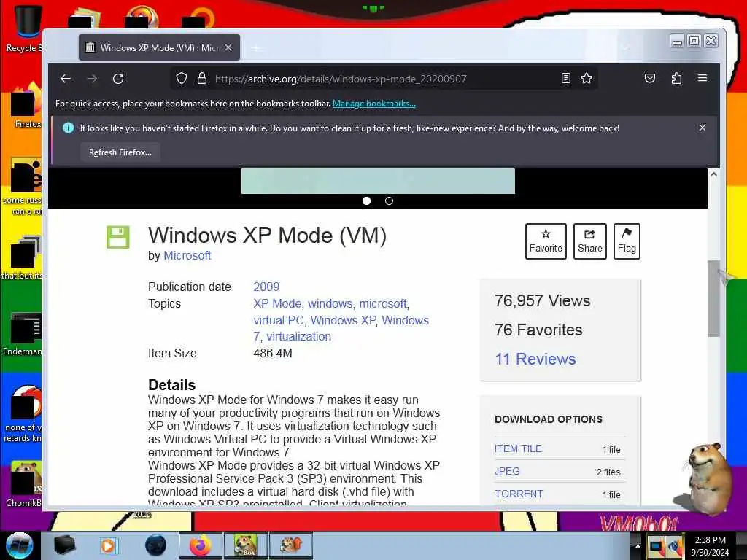
Task: Click the green floppy disk software icon
Action: pyautogui.click(x=117, y=237)
